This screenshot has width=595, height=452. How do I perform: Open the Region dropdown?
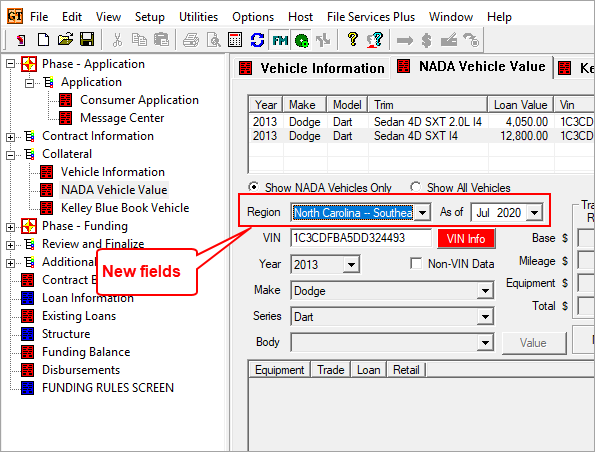pos(422,213)
